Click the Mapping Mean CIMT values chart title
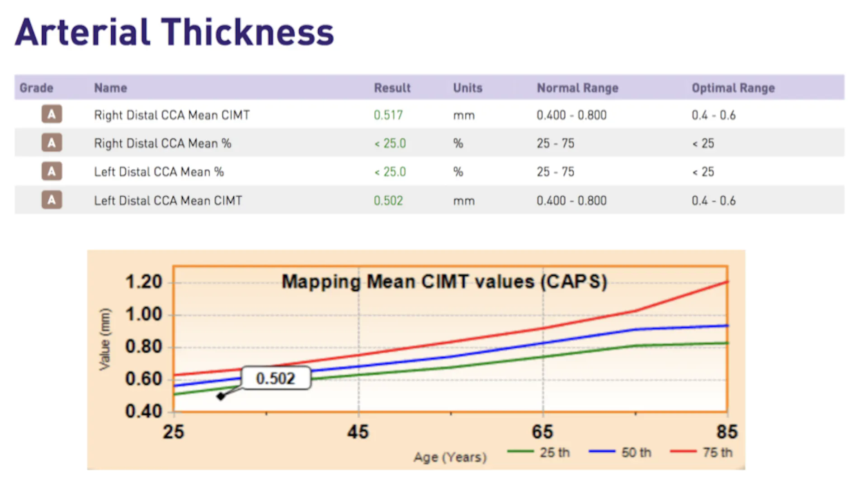This screenshot has width=868, height=492. [444, 282]
